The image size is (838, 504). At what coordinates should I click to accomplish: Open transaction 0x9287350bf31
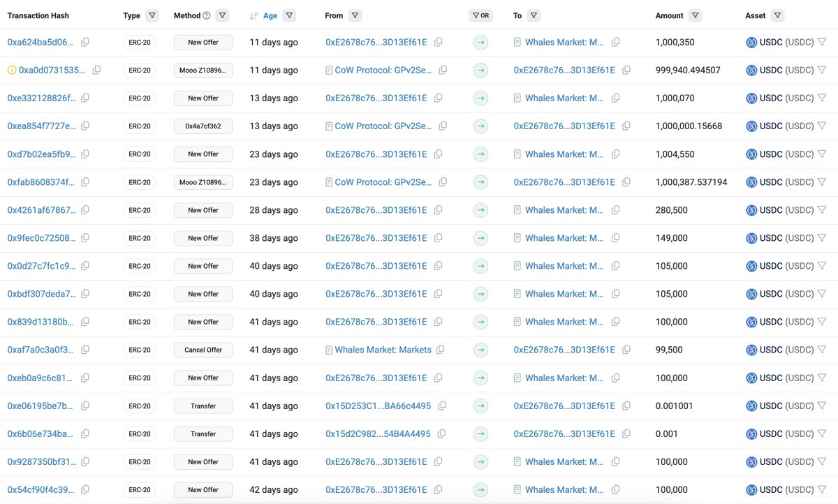[x=41, y=461]
